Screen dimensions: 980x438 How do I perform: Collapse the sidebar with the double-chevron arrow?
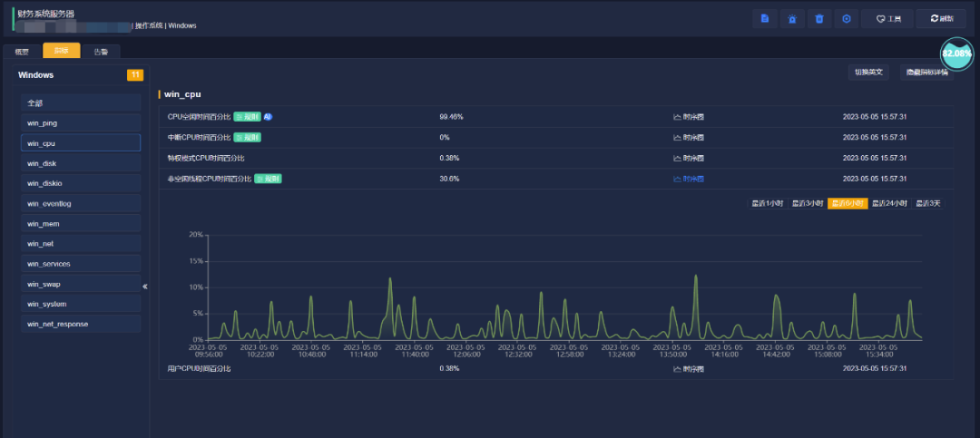coord(144,287)
